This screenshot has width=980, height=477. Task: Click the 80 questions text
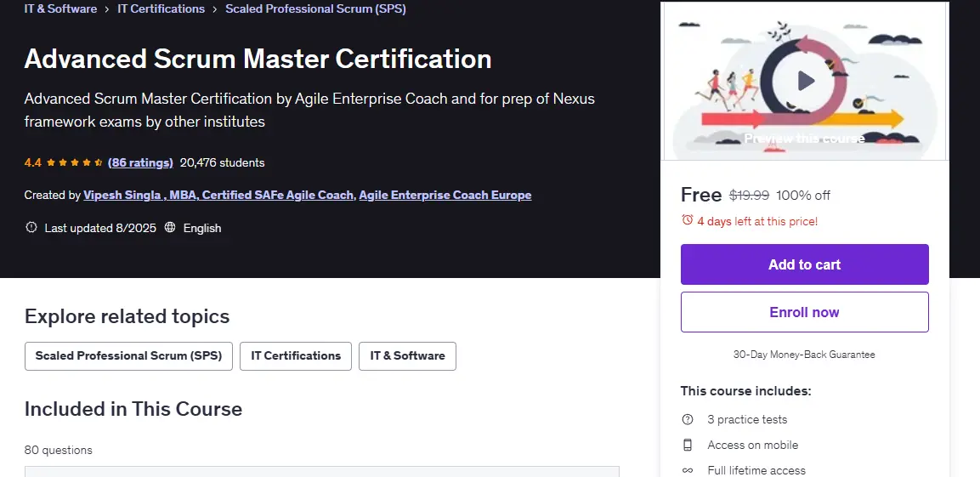tap(58, 450)
